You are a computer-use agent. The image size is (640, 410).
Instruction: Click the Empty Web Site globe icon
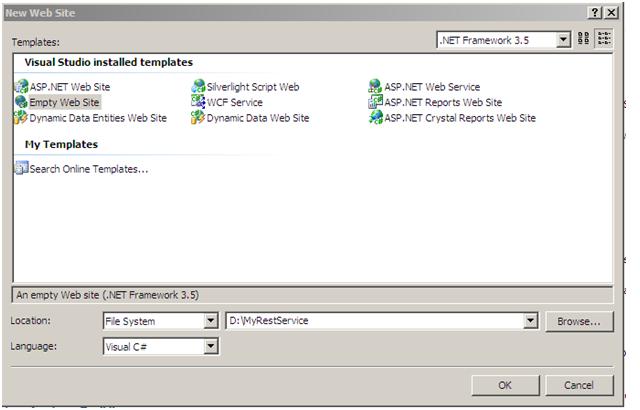[x=21, y=102]
